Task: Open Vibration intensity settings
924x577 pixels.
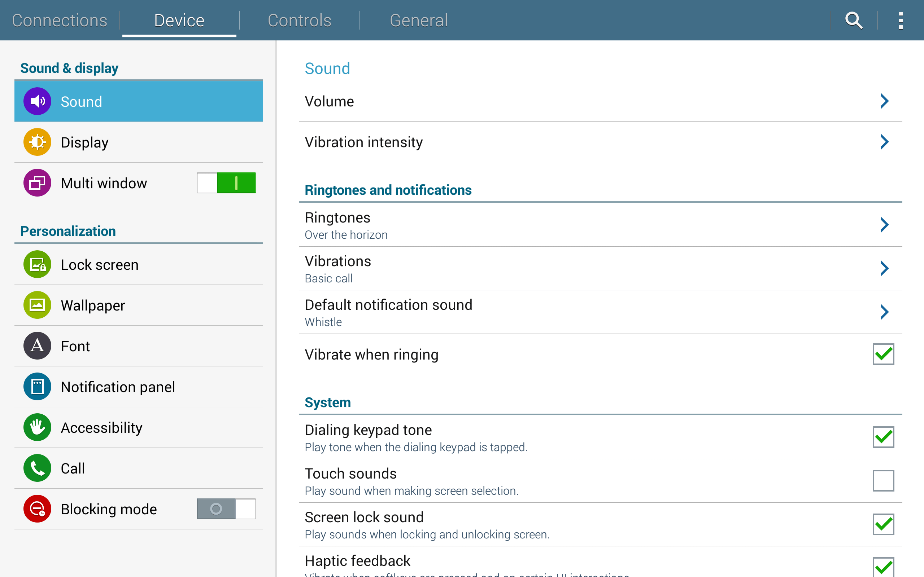Action: coord(885,142)
